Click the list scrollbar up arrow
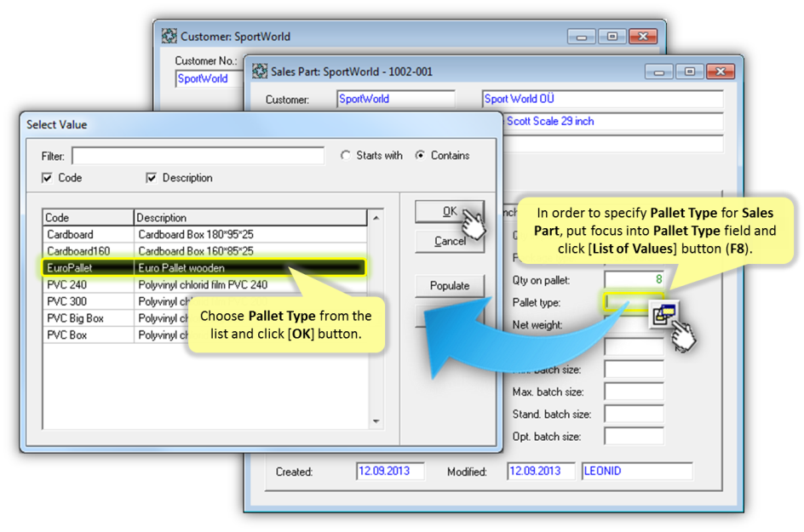The width and height of the screenshot is (804, 532). tap(376, 218)
